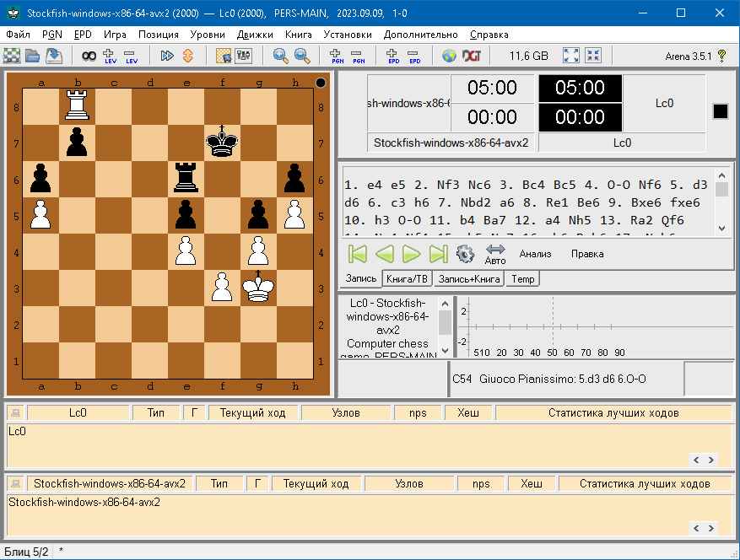This screenshot has width=740, height=560.
Task: Click the minus PGN toolbar icon
Action: 359,56
